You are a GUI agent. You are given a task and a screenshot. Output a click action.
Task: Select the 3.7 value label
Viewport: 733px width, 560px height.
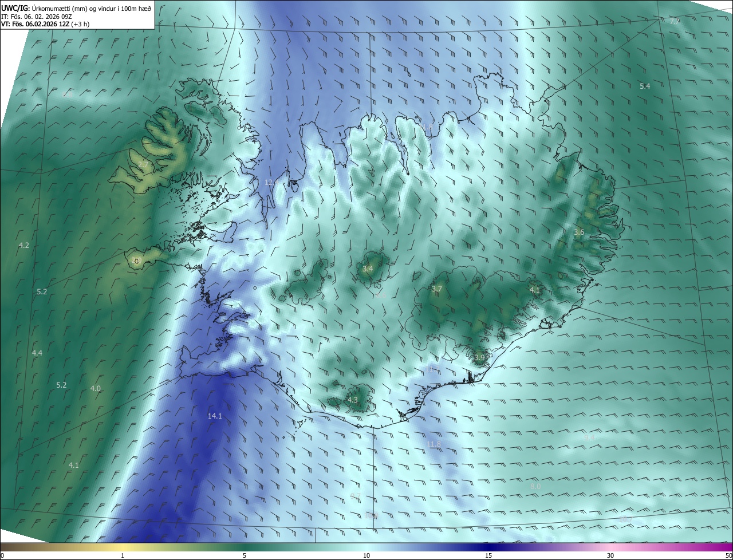436,289
